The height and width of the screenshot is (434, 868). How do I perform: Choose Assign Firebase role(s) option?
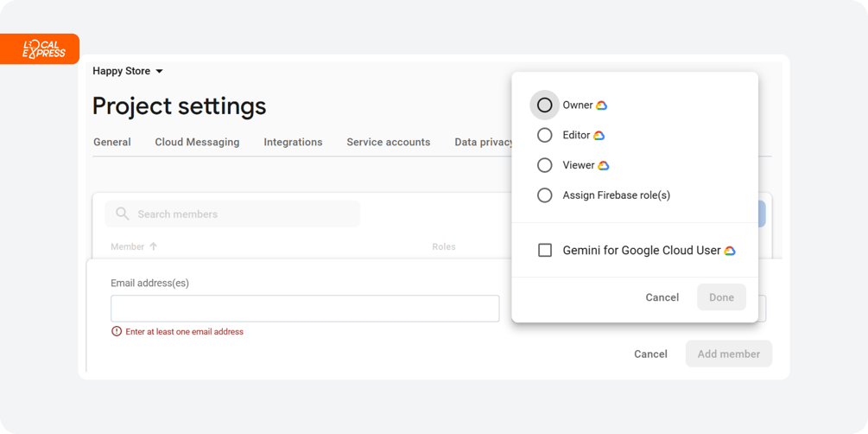click(x=545, y=195)
